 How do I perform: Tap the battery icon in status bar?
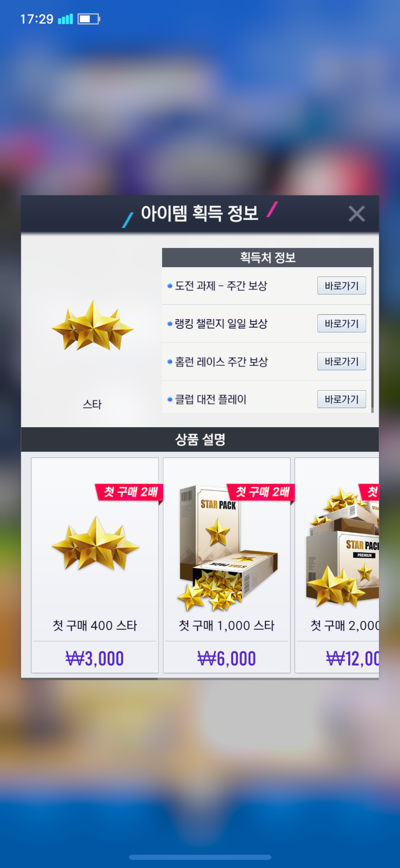pos(89,19)
